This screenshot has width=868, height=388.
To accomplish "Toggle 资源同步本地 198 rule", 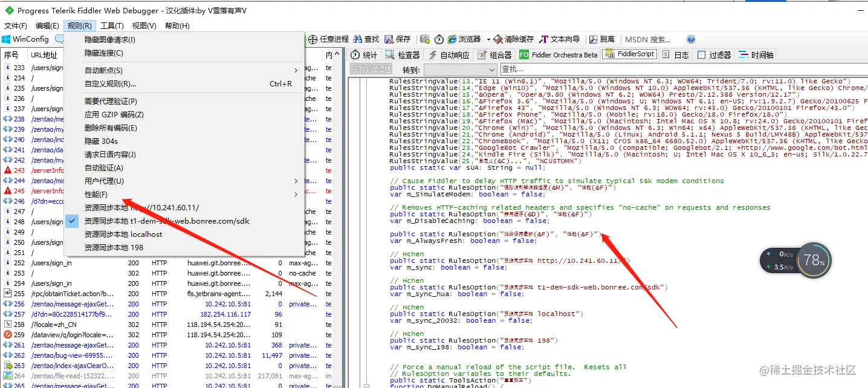I will click(x=184, y=248).
